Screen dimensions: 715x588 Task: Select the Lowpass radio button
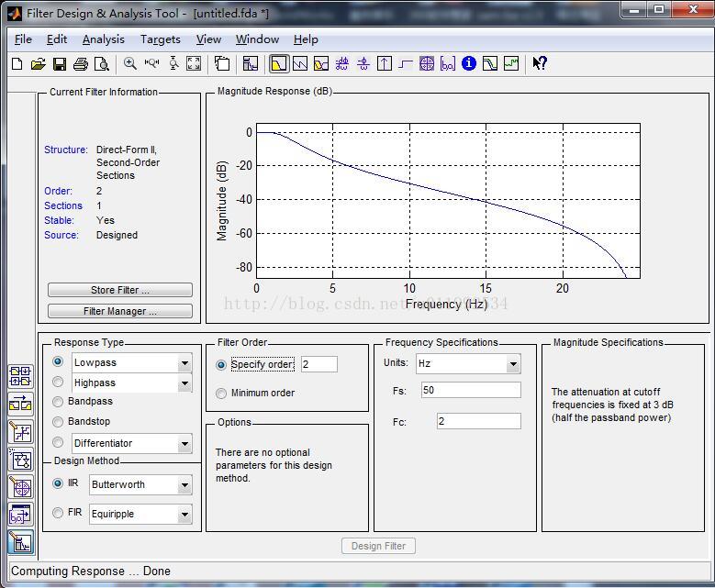(x=58, y=362)
